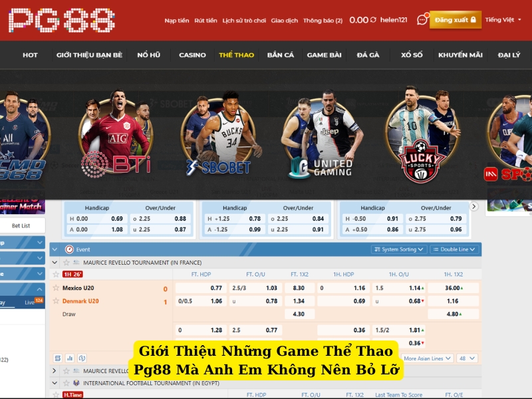Star the International Football Tournament (In Egypt) league
Screen dimensions: 532x399
pos(66,383)
